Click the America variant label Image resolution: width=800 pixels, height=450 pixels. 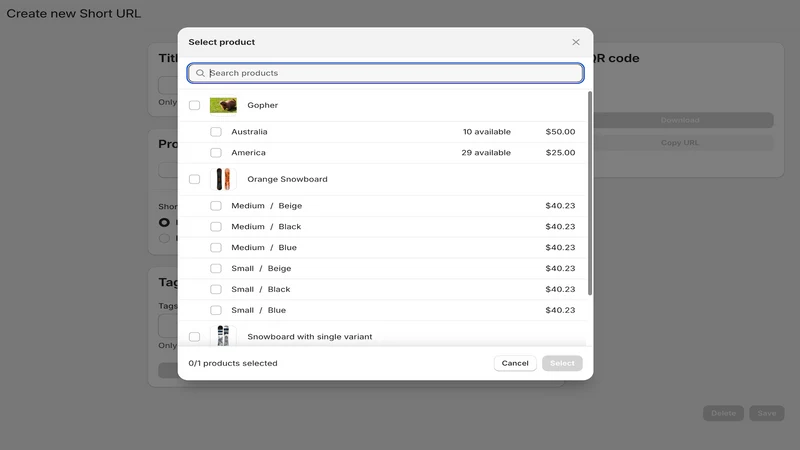click(248, 153)
